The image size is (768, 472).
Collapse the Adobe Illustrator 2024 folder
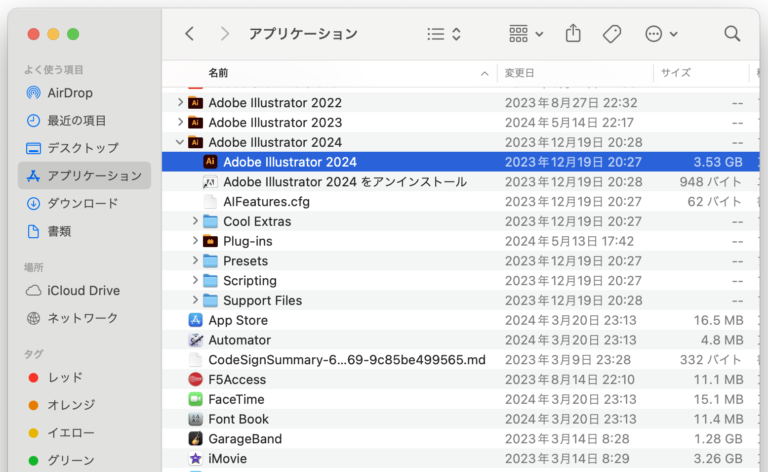(x=180, y=142)
